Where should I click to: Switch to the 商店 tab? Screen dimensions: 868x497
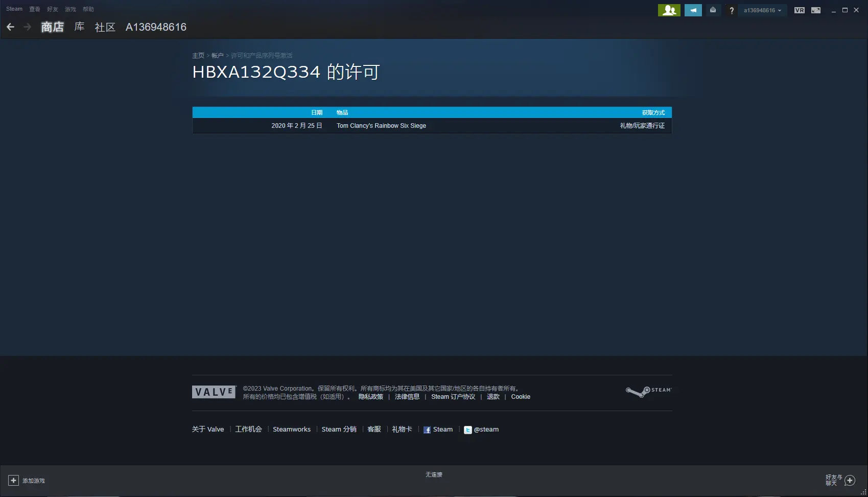pos(52,27)
